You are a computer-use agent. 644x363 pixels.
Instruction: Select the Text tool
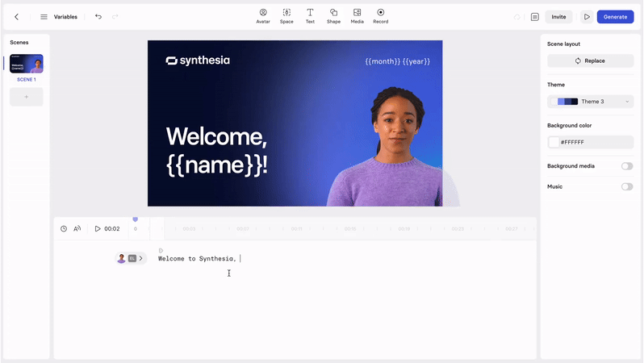pyautogui.click(x=310, y=16)
